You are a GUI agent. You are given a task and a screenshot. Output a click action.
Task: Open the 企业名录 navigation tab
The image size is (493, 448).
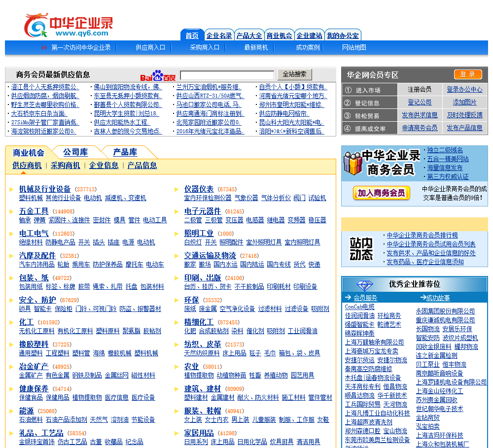219,35
